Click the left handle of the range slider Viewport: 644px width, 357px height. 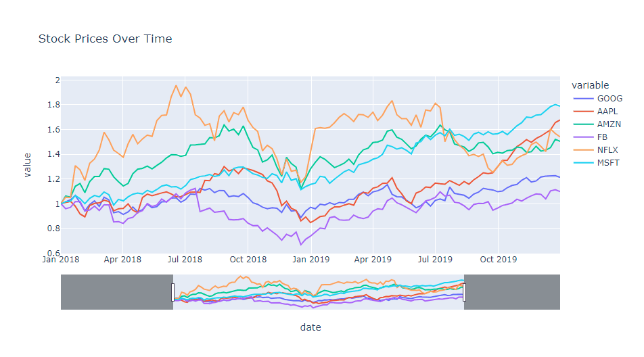(x=173, y=292)
